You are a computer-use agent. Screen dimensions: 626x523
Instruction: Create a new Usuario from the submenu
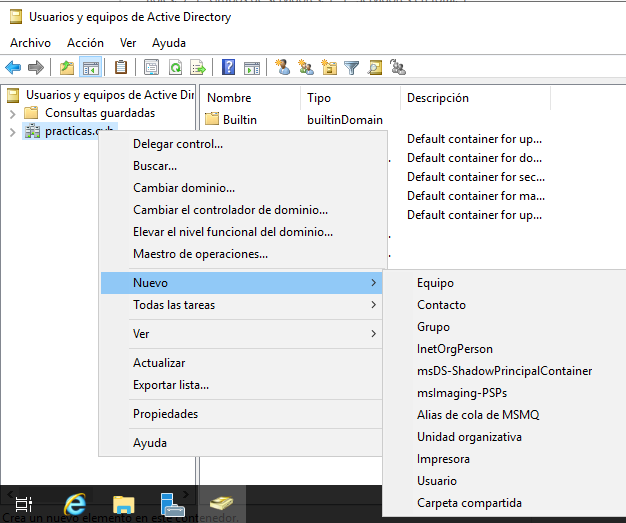click(505, 480)
